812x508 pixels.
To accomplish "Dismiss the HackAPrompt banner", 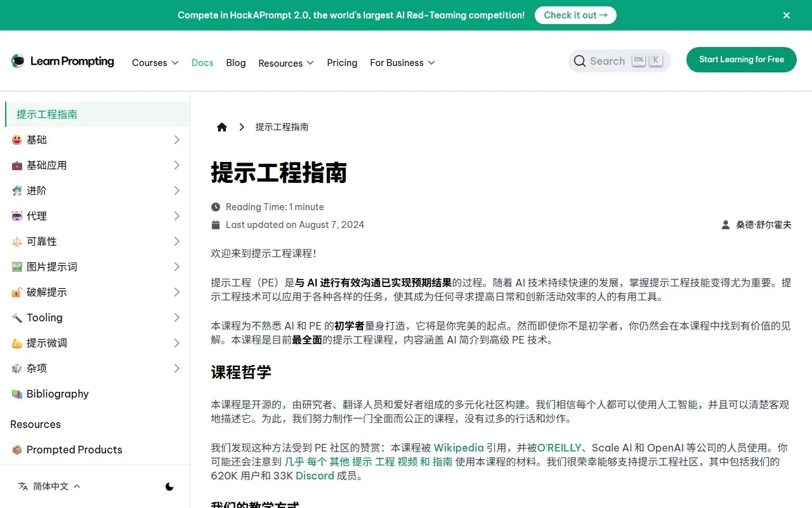I will [x=787, y=15].
